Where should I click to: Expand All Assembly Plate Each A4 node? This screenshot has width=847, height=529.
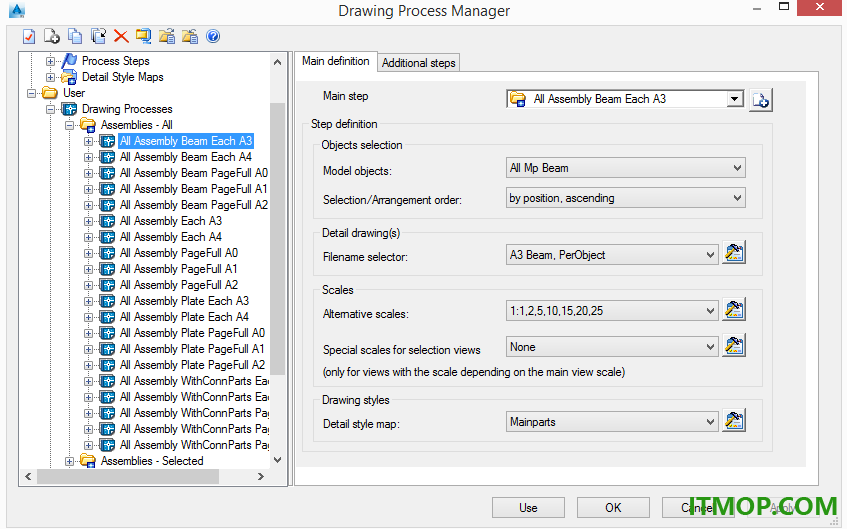(88, 318)
